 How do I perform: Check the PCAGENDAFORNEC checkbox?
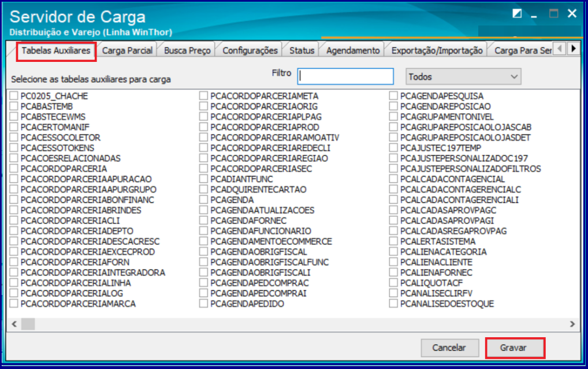204,220
